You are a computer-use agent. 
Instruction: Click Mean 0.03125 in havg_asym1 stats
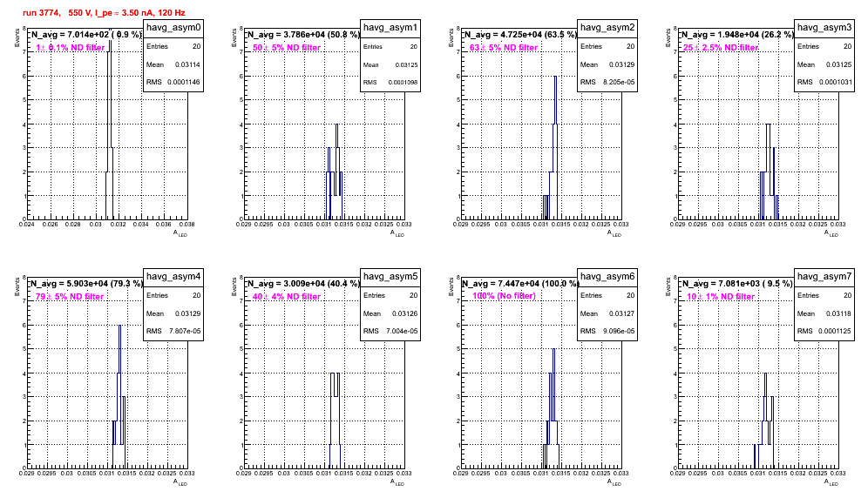point(390,64)
